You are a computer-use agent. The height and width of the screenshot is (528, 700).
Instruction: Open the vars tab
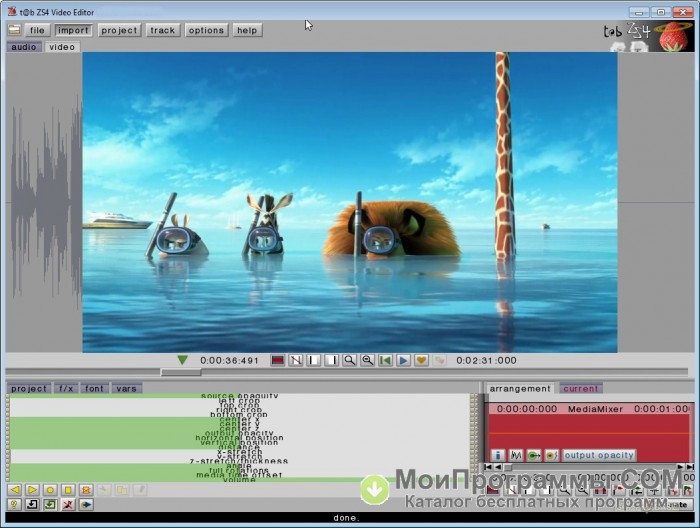click(126, 388)
